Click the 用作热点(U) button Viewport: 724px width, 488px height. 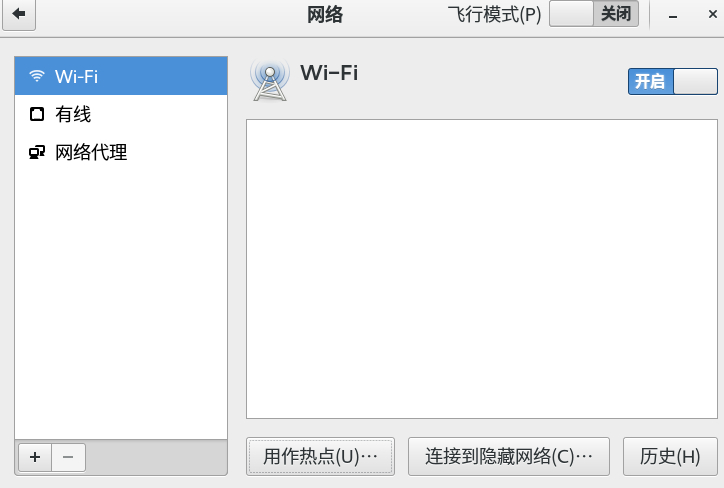point(321,456)
